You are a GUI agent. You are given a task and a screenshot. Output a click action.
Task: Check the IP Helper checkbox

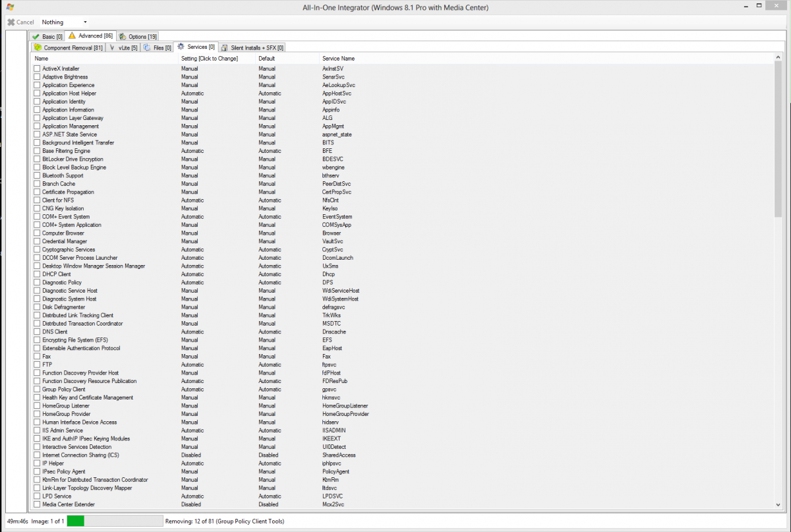[37, 463]
